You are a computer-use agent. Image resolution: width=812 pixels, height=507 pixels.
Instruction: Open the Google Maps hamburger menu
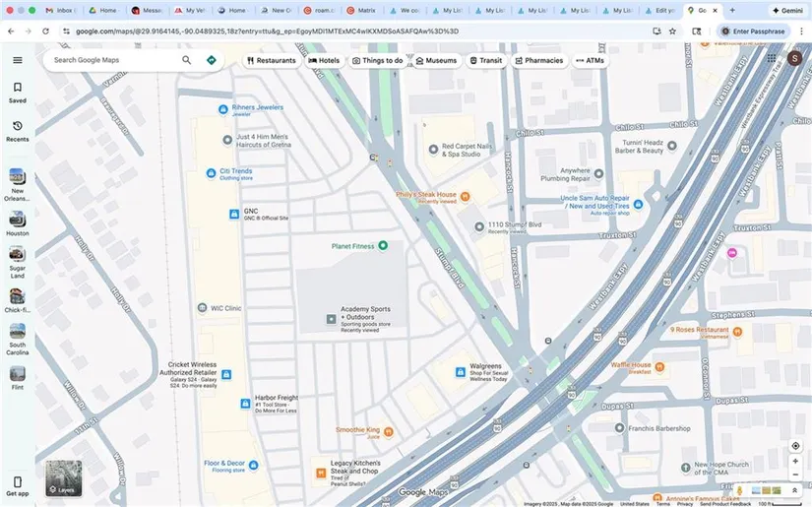(17, 60)
